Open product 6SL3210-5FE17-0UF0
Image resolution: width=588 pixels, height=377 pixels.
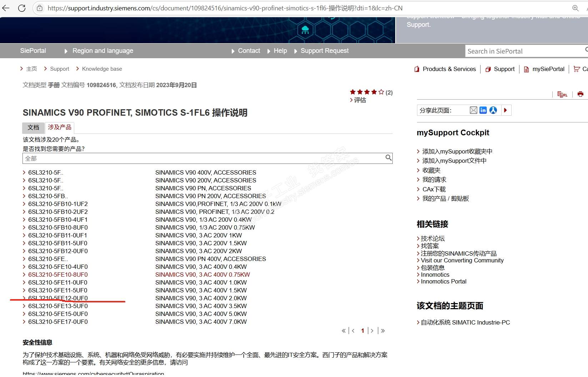pos(58,322)
